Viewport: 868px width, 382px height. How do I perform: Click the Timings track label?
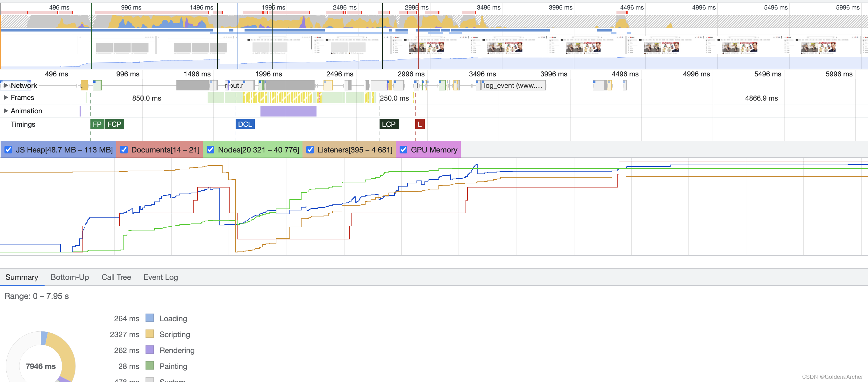[23, 124]
